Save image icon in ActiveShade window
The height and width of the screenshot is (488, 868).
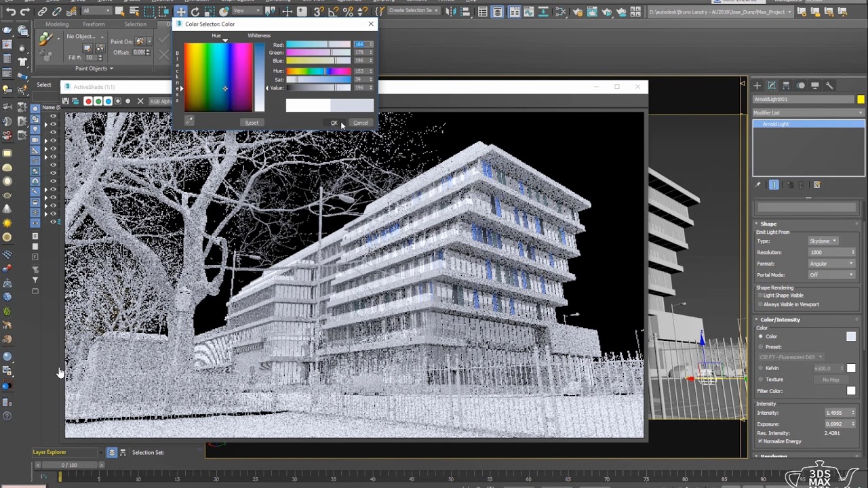coord(66,101)
